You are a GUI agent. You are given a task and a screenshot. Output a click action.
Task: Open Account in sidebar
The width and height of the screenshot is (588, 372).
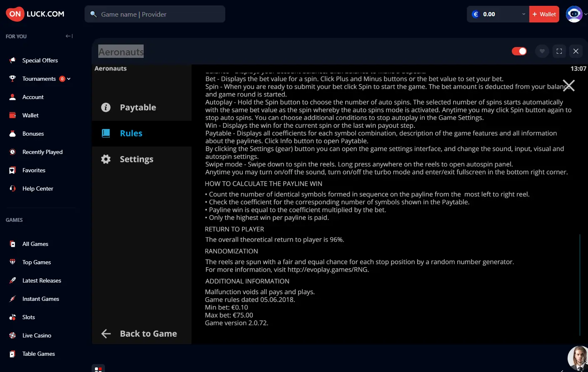(x=33, y=97)
